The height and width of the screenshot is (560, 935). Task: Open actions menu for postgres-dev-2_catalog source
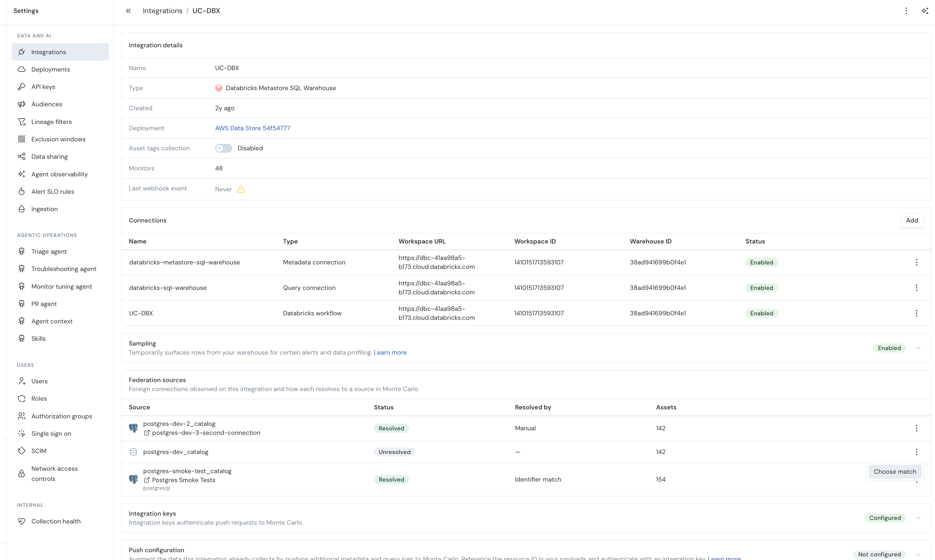(916, 428)
